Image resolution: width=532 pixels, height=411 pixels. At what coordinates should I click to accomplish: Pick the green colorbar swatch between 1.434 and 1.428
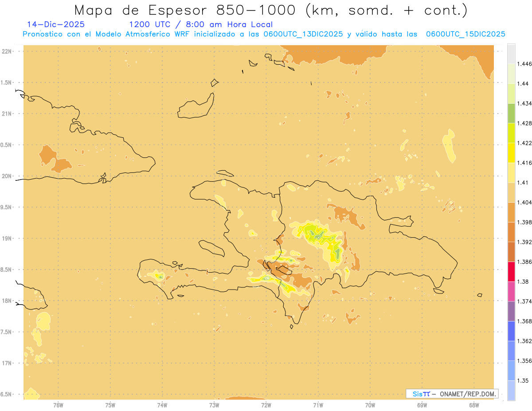tap(511, 114)
